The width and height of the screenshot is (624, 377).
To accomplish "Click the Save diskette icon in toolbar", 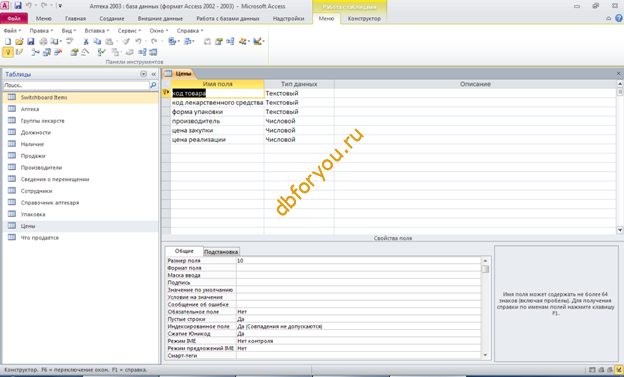I will (31, 41).
